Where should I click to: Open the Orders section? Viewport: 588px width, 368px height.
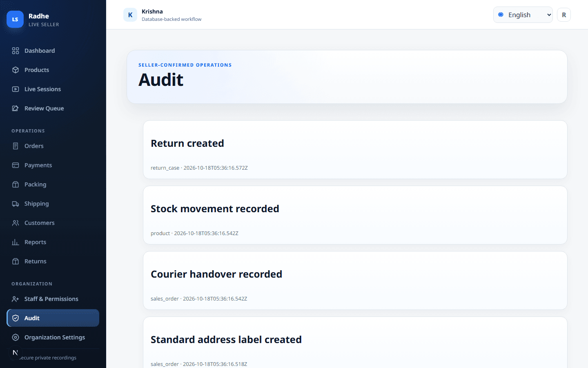(53, 146)
